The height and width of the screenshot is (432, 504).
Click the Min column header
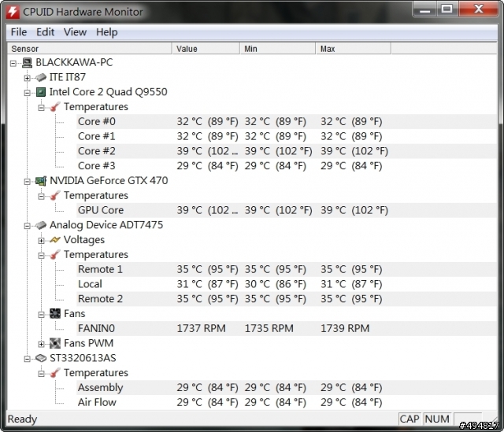click(x=278, y=49)
